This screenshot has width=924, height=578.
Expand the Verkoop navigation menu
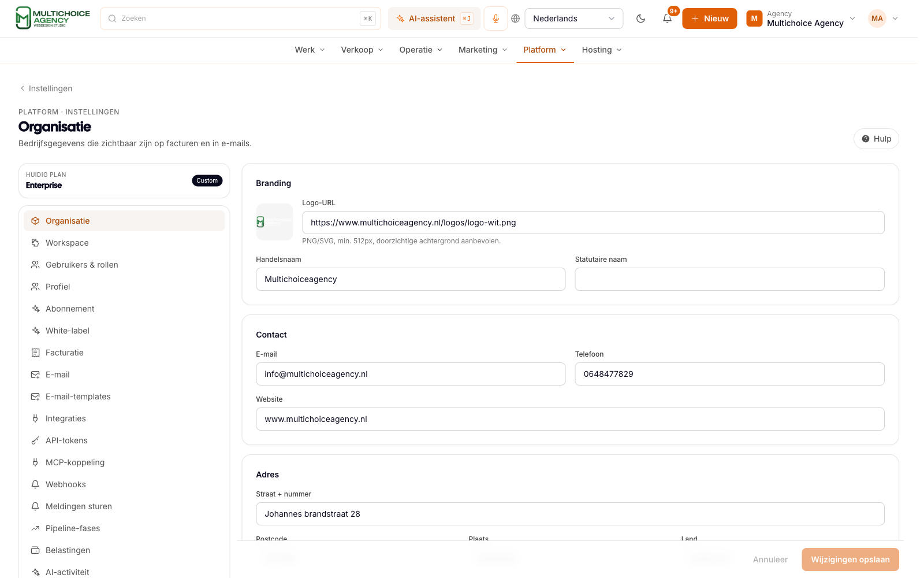362,50
